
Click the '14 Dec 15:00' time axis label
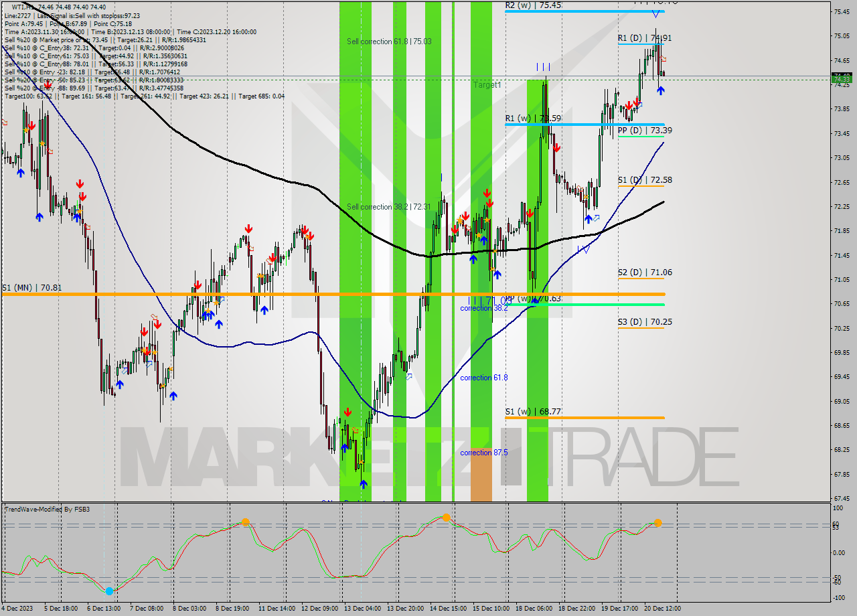click(x=449, y=609)
